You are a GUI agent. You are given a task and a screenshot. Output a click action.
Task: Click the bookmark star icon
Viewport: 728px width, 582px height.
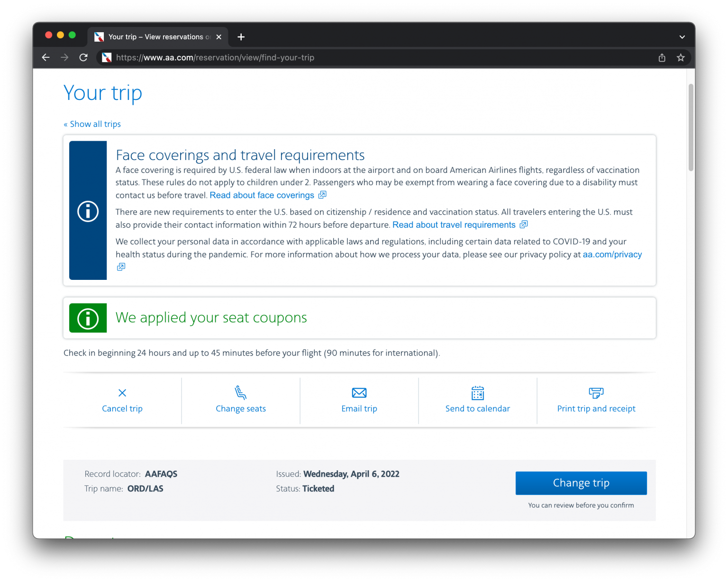coord(681,57)
